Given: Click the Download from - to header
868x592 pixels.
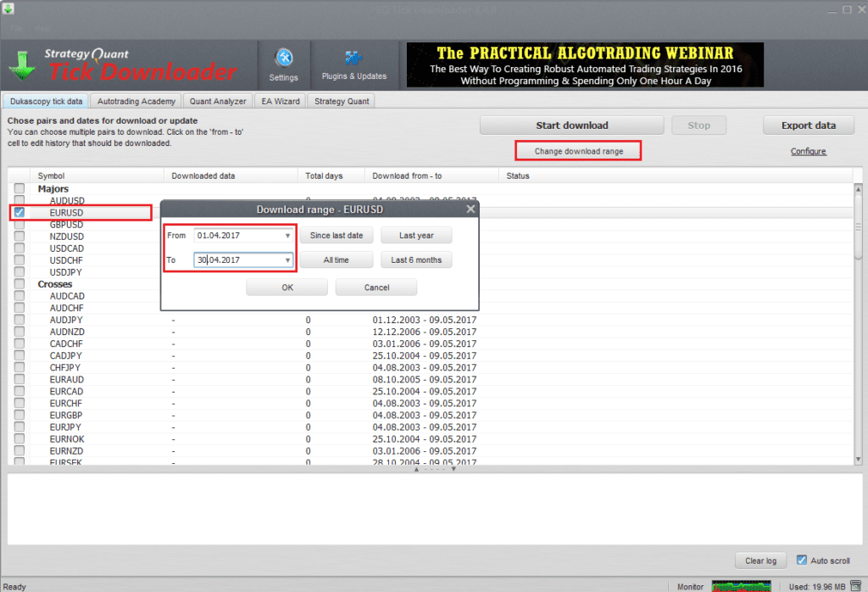Looking at the screenshot, I should coord(432,176).
